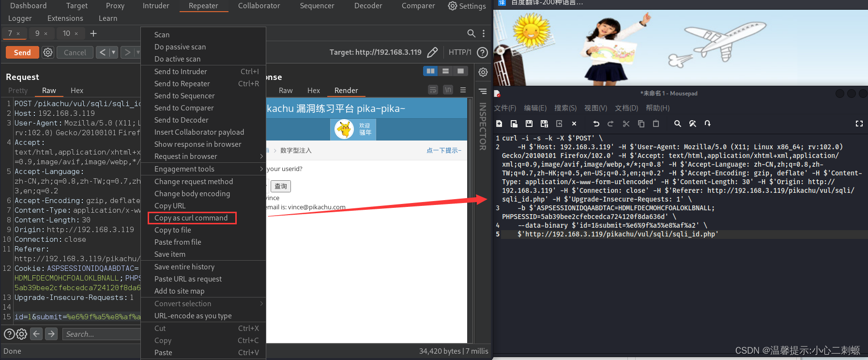Select top-bottom request/response layout
The image size is (868, 360).
(x=445, y=71)
